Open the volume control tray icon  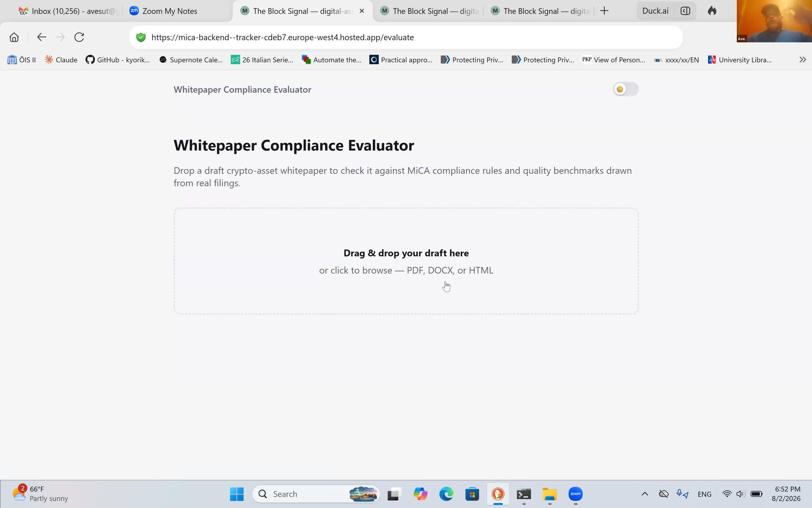tap(740, 494)
